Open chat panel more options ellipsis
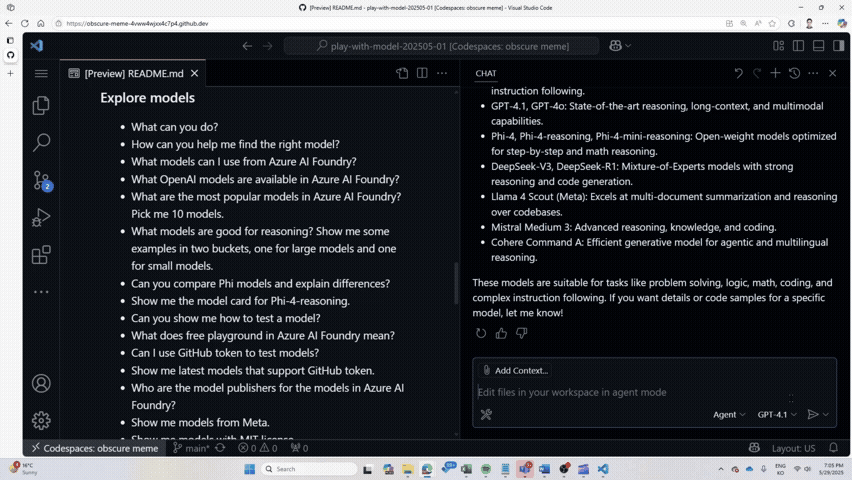The image size is (852, 480). click(813, 73)
